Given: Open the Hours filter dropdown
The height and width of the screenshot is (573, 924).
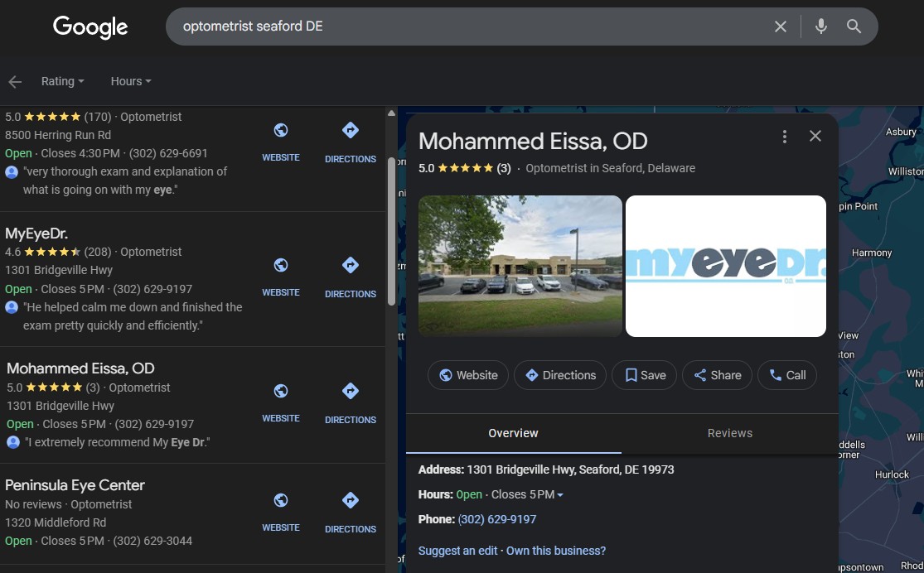Looking at the screenshot, I should coord(131,81).
